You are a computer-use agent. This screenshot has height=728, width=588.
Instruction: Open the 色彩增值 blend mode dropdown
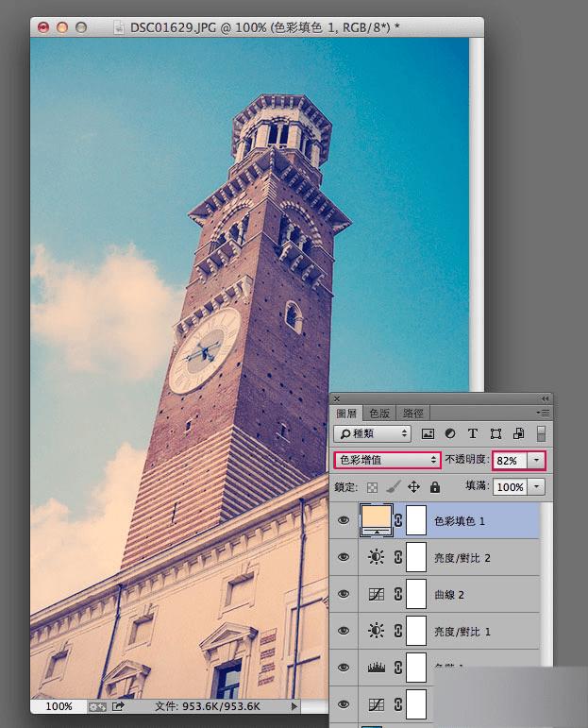pyautogui.click(x=387, y=460)
